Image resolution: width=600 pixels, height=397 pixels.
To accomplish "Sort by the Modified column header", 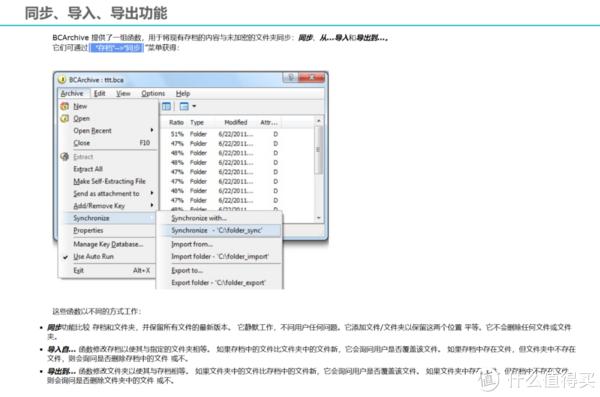I will point(236,122).
